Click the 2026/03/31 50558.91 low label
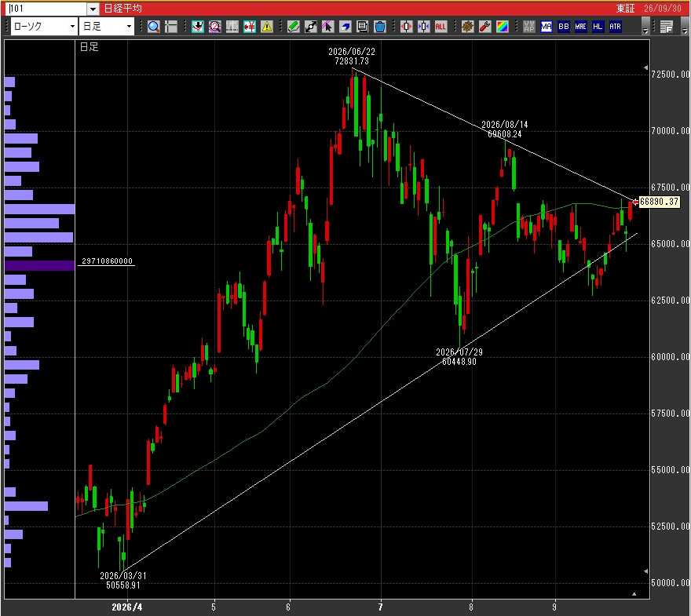Image resolution: width=691 pixels, height=616 pixels. tap(123, 580)
